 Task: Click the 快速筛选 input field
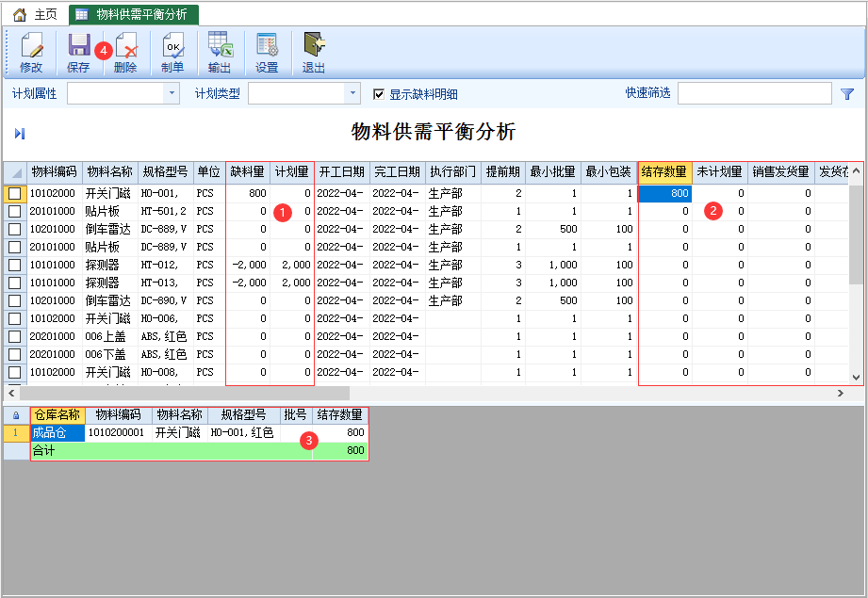755,93
